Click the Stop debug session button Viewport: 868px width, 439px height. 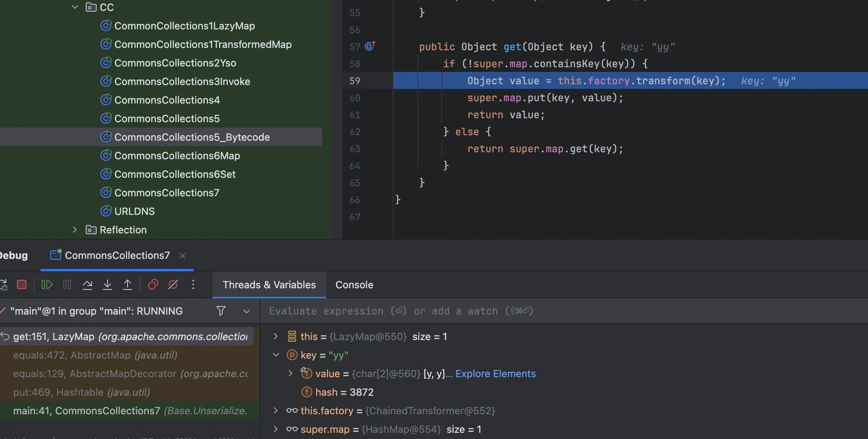point(22,285)
